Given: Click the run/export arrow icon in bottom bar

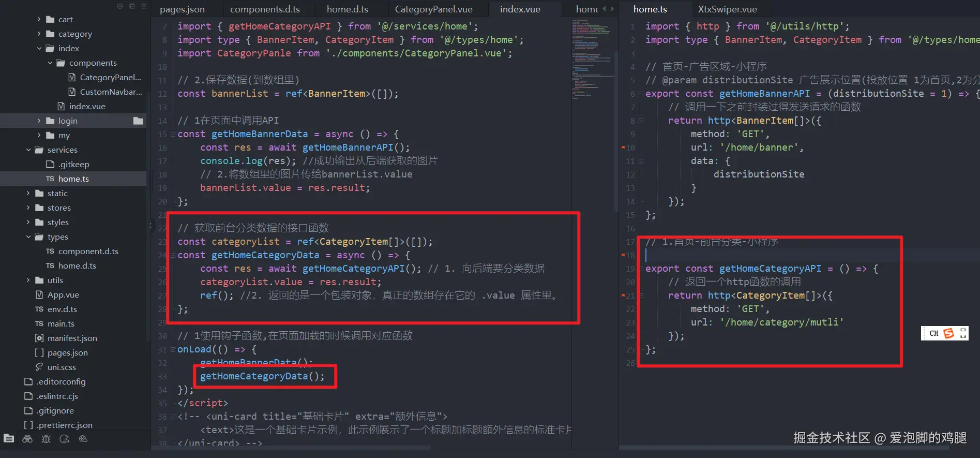Looking at the screenshot, I should [x=65, y=439].
